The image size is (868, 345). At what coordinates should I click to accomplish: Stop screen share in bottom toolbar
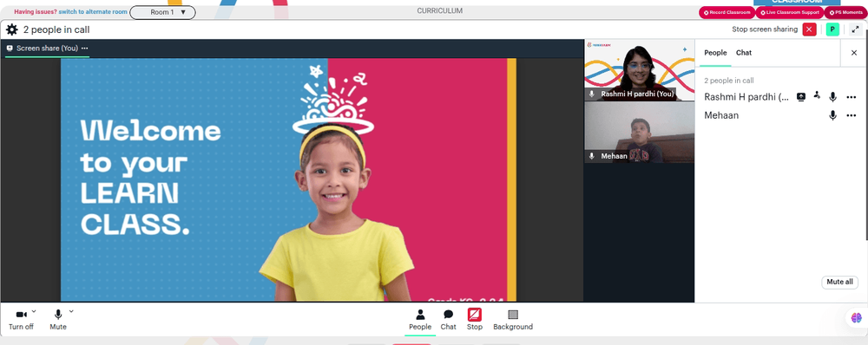point(475,320)
